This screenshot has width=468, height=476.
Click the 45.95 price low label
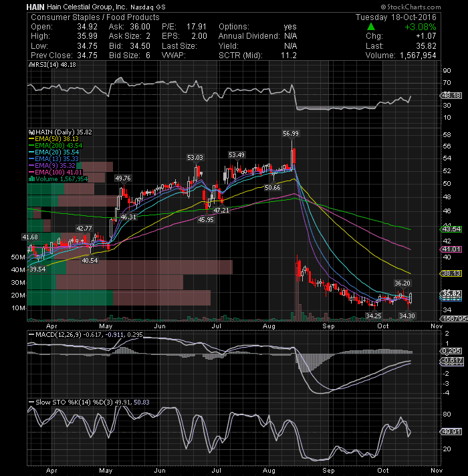(206, 219)
